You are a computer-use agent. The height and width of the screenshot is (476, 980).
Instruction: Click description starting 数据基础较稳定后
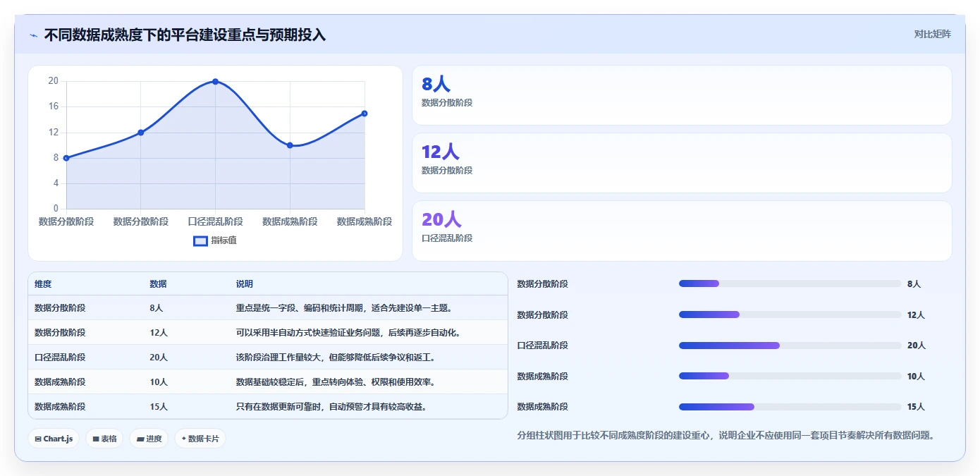click(x=336, y=382)
